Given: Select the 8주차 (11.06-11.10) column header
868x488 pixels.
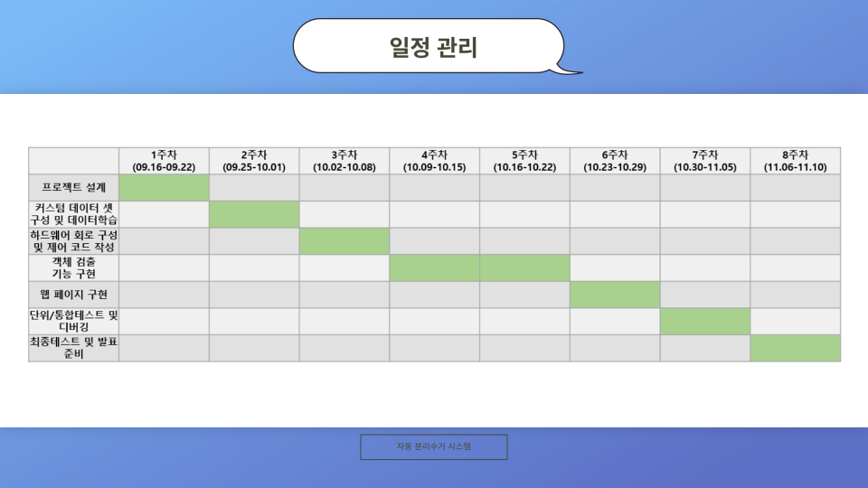Looking at the screenshot, I should point(795,161).
